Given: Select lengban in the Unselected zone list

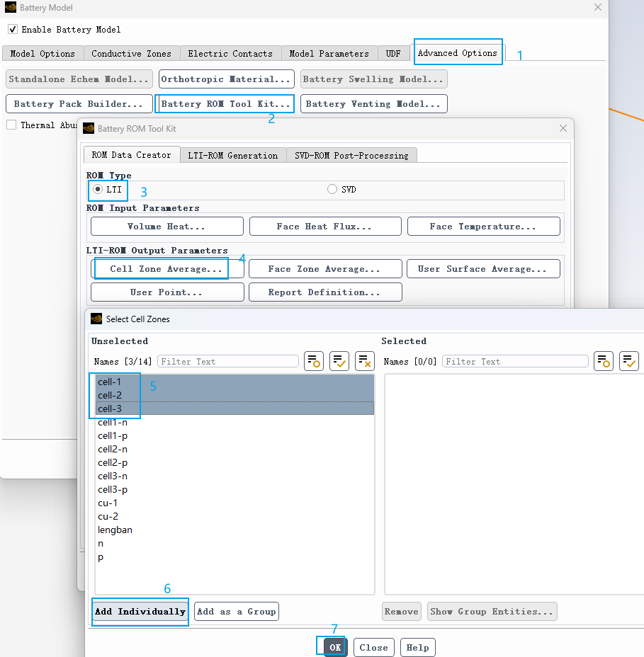Looking at the screenshot, I should [115, 530].
